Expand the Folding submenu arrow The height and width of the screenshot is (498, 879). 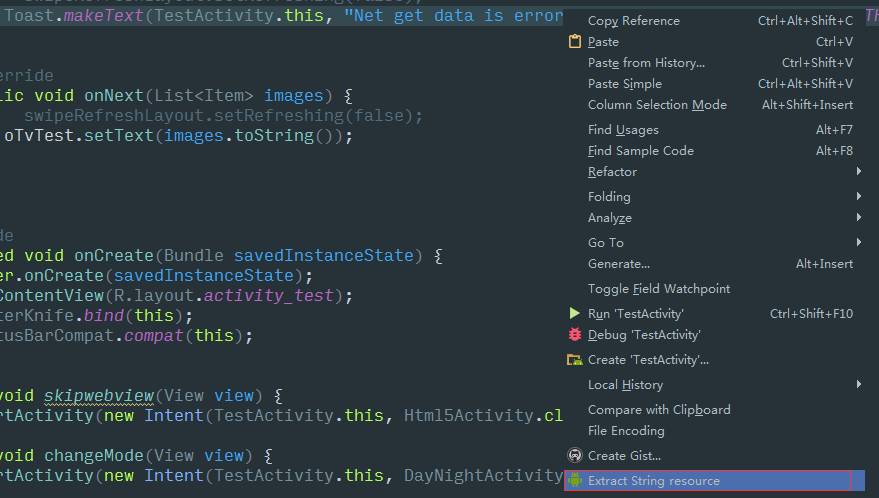coord(859,196)
